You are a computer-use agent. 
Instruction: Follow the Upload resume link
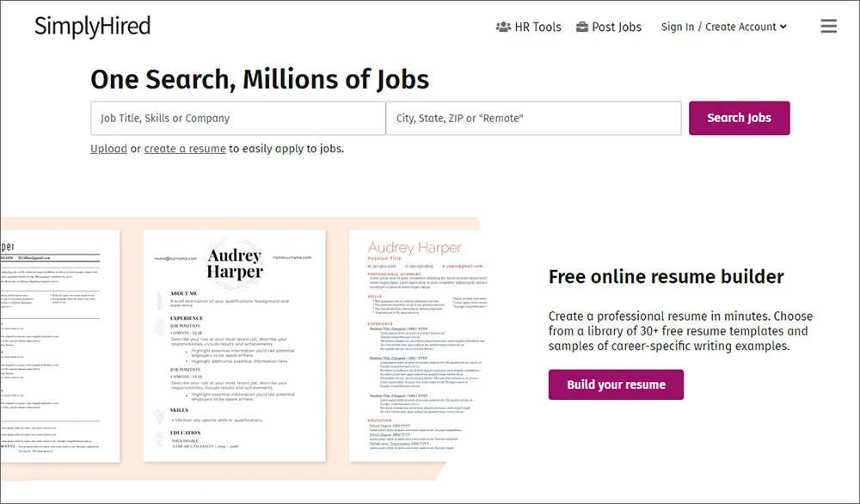[x=108, y=149]
